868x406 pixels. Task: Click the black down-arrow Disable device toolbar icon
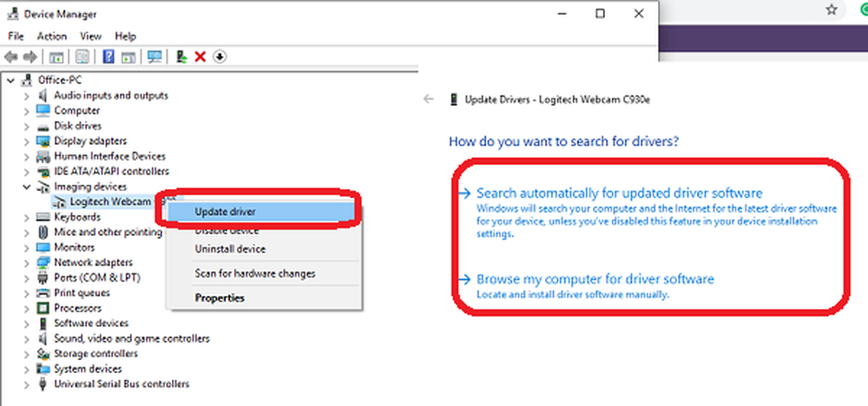pyautogui.click(x=220, y=56)
